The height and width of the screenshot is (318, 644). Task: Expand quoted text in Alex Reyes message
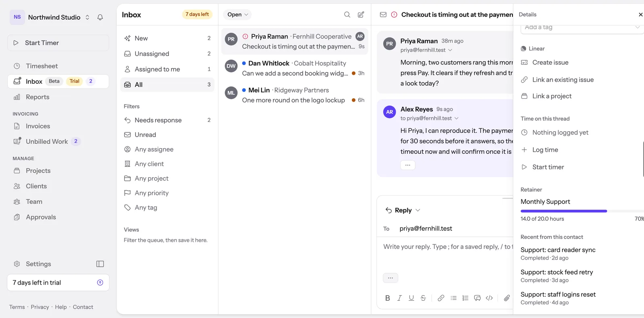click(408, 165)
